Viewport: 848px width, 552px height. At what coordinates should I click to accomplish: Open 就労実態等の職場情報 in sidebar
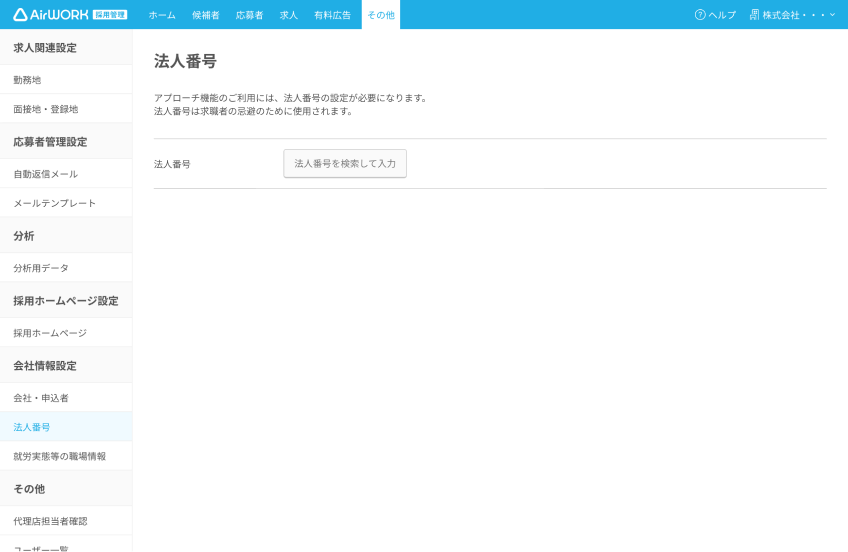point(66,456)
